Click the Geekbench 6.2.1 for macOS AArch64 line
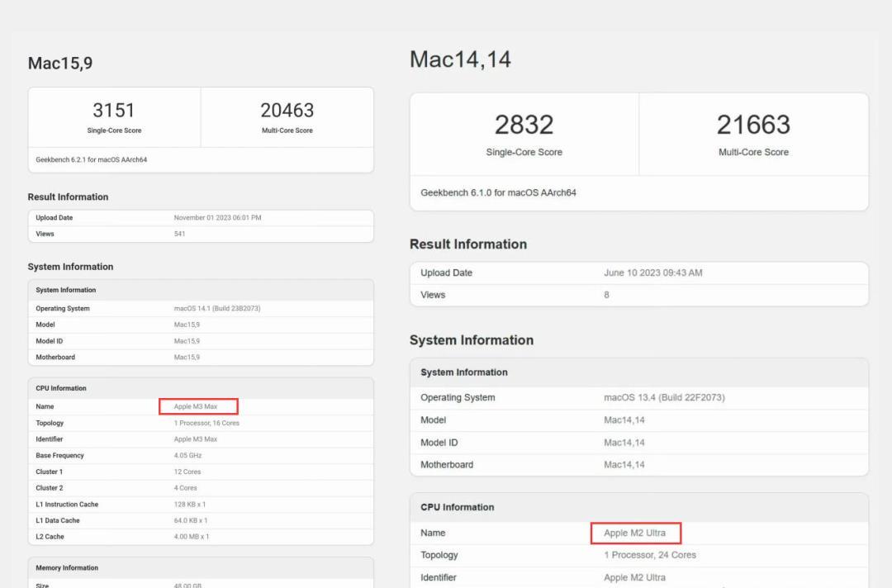This screenshot has height=588, width=892. (x=91, y=159)
